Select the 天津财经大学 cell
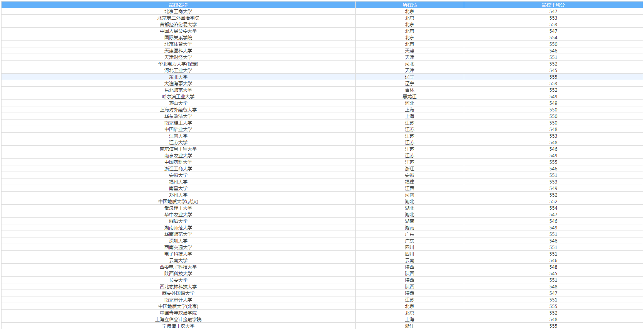 pyautogui.click(x=178, y=57)
